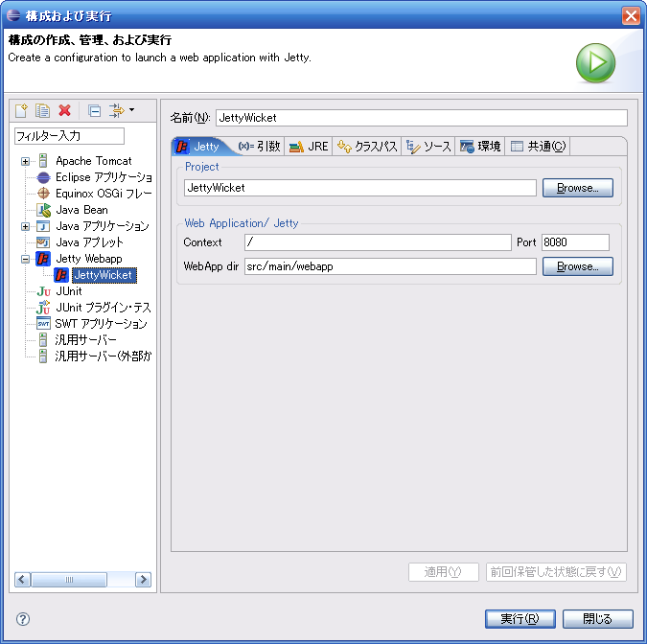This screenshot has width=647, height=644.
Task: Click Browse button next to WebApp dir
Action: tap(578, 266)
